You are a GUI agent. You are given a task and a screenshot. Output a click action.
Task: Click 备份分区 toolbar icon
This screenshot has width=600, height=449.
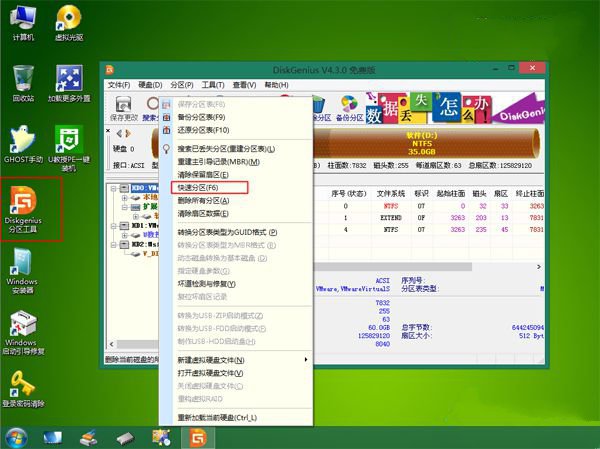349,108
